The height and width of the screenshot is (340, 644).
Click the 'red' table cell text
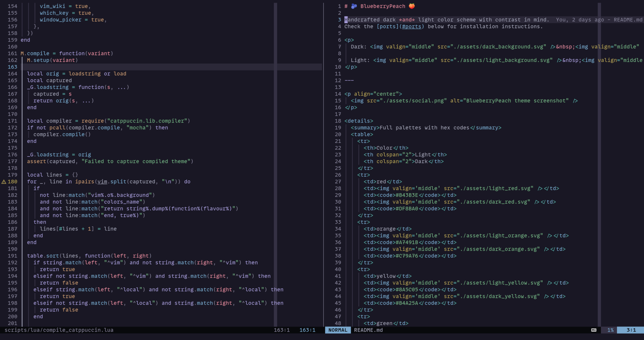click(381, 181)
